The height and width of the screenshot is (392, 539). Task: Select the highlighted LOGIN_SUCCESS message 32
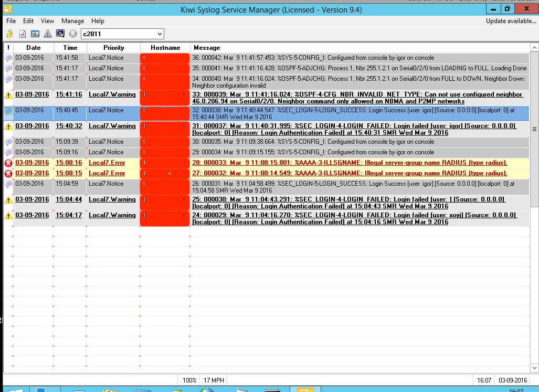[360, 114]
